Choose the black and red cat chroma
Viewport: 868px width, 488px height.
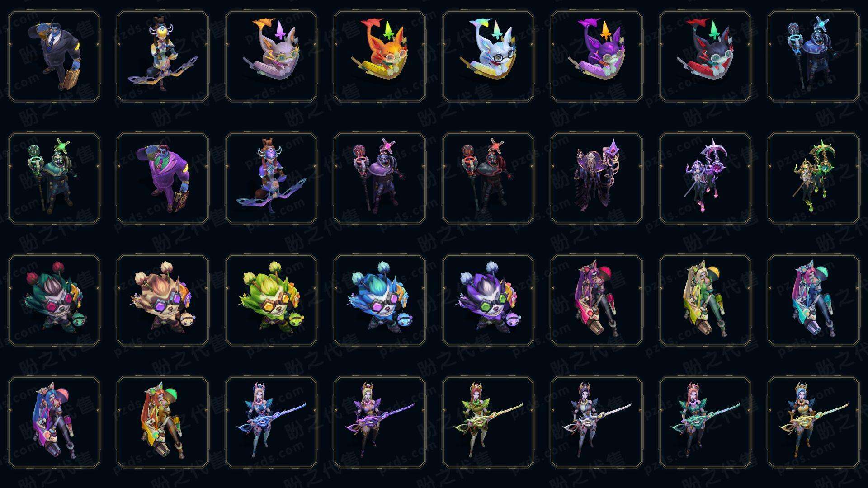[705, 56]
